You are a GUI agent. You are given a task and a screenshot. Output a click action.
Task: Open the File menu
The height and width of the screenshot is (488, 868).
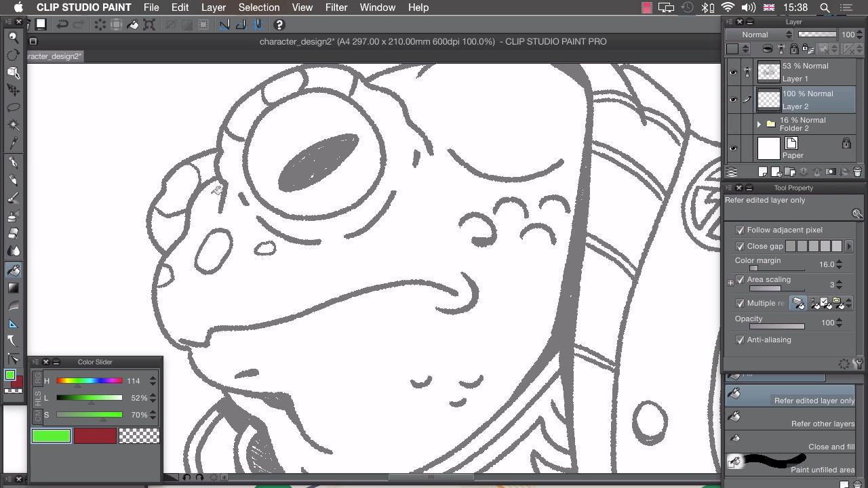151,7
